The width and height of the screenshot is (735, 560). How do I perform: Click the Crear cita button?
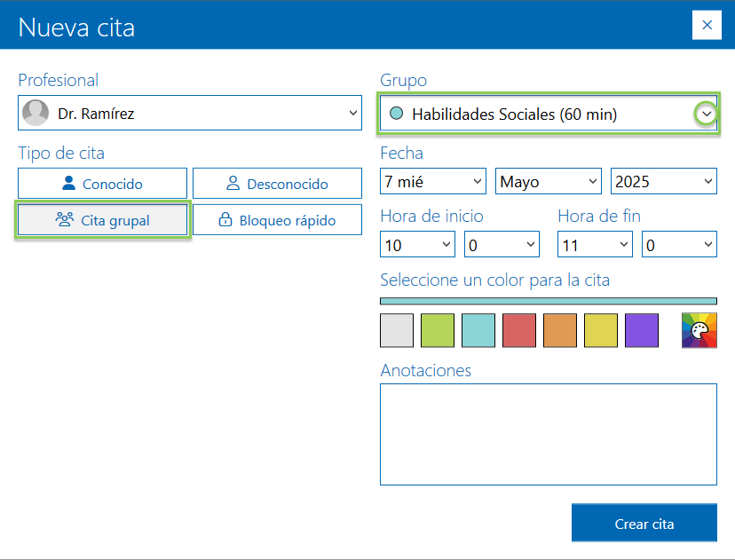click(x=644, y=523)
